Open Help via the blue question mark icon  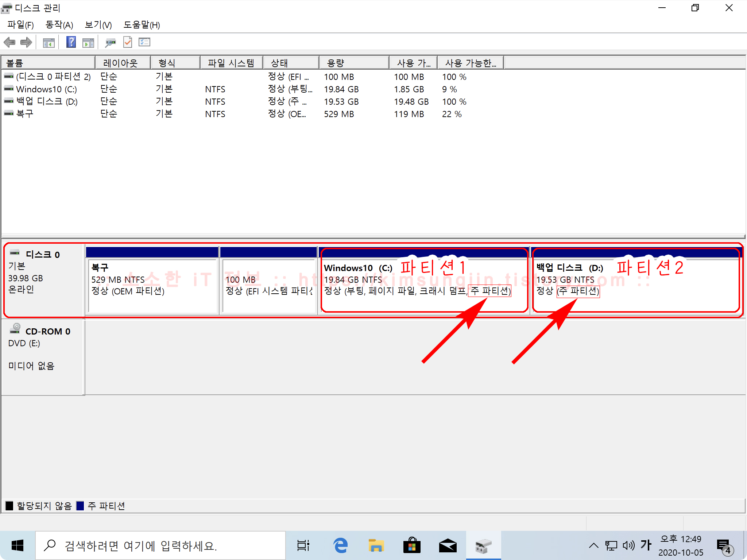pyautogui.click(x=71, y=42)
